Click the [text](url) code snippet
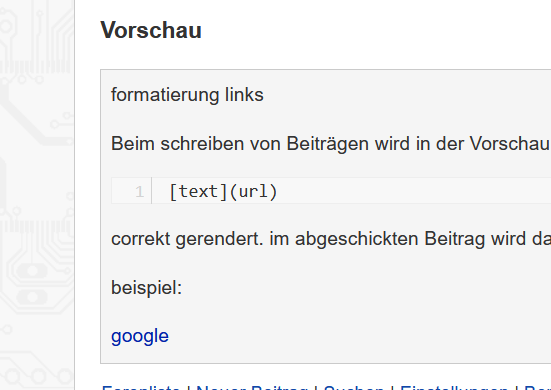Screen dimensions: 551x390 pyautogui.click(x=223, y=191)
